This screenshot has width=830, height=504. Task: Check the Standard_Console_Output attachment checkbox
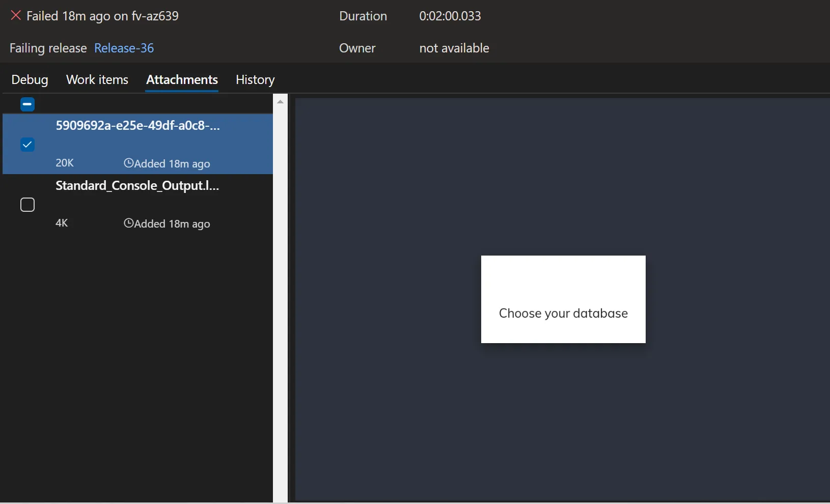27,205
